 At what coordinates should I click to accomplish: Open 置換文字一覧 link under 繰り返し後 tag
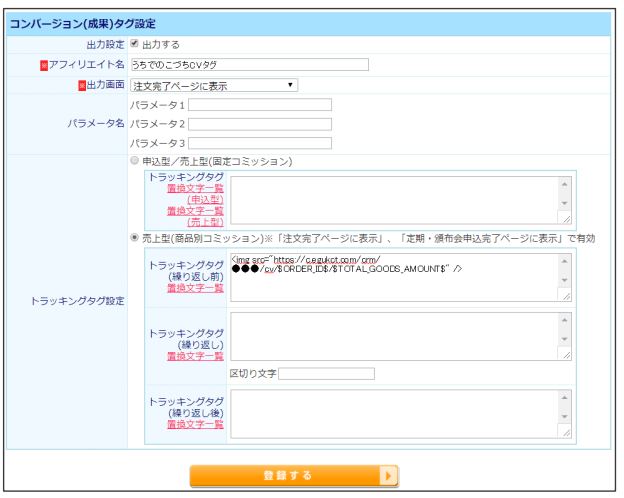tap(195, 424)
